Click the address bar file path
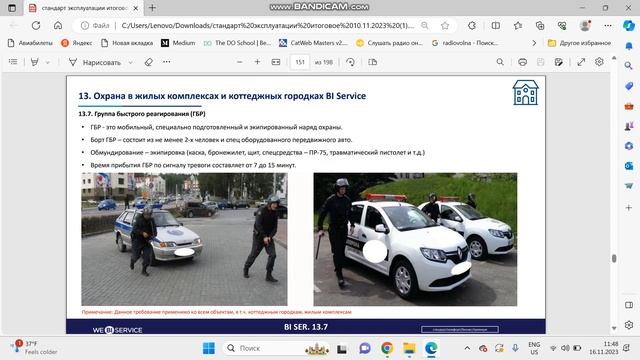Viewport: 640px width, 360px height. [268, 25]
